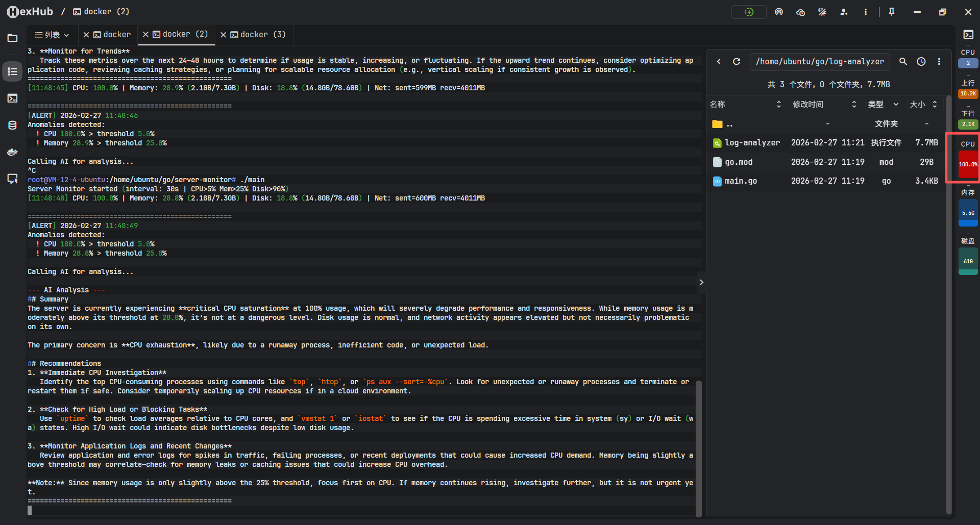
Task: Click the CPU core count badge '2'
Action: 968,63
